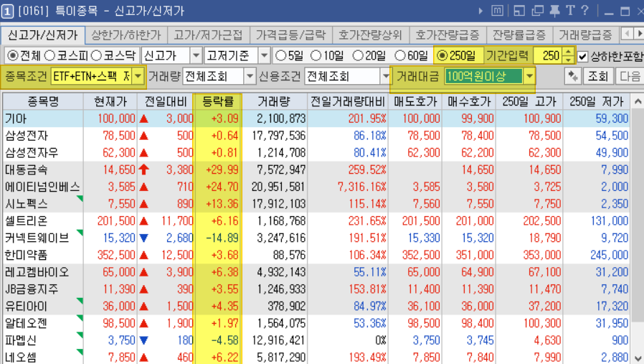The width and height of the screenshot is (644, 364).
Task: Open the 'm' memo icon in title bar
Action: [x=497, y=11]
